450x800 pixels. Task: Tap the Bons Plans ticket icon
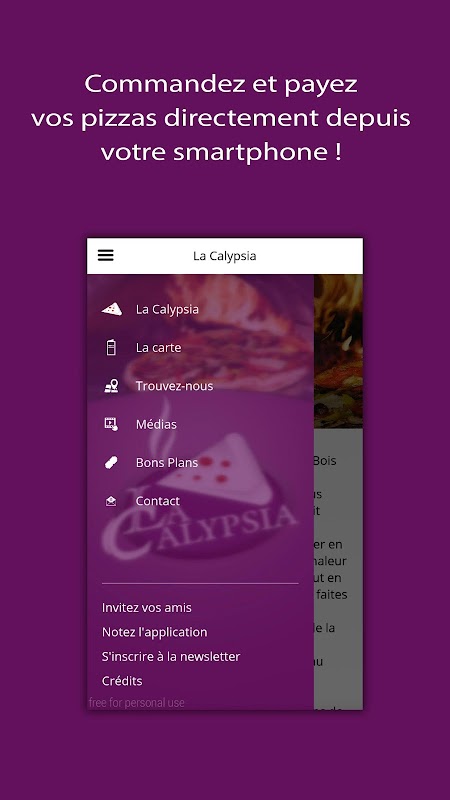pos(111,462)
